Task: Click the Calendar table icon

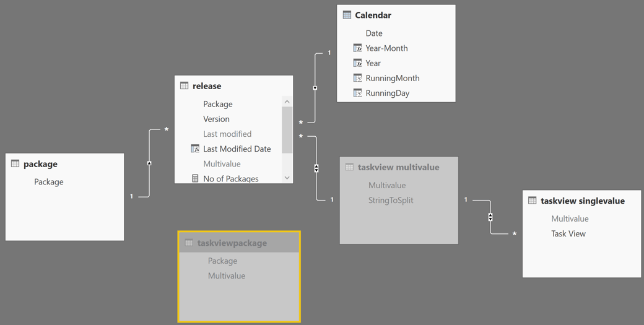Action: coord(347,15)
